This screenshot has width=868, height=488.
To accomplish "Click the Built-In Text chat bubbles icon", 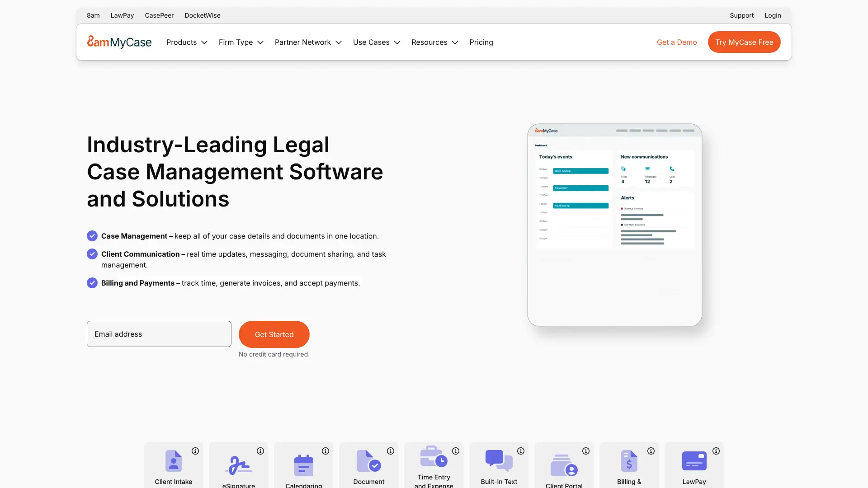I will click(x=499, y=461).
